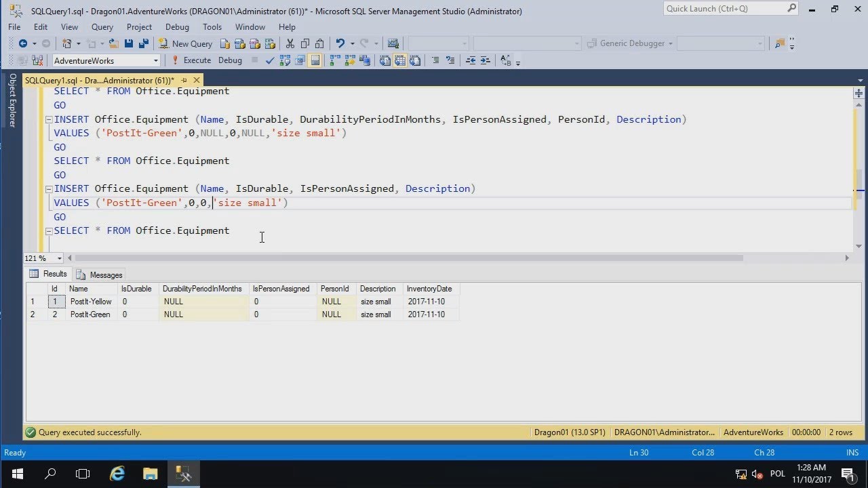Viewport: 868px width, 488px height.
Task: Click the Comment Out Selected Lines icon
Action: point(435,60)
